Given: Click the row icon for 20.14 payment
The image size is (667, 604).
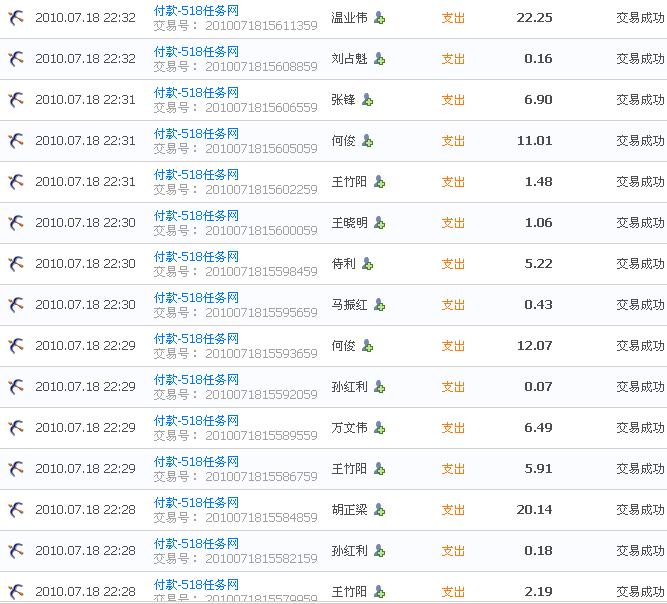Looking at the screenshot, I should (x=15, y=510).
